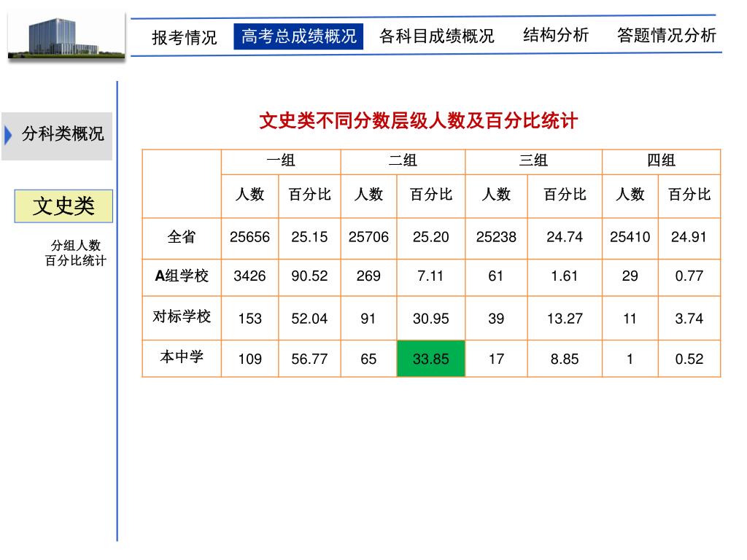Select the 分组人数百分比统计 sidebar label
The image size is (747, 560).
point(75,253)
